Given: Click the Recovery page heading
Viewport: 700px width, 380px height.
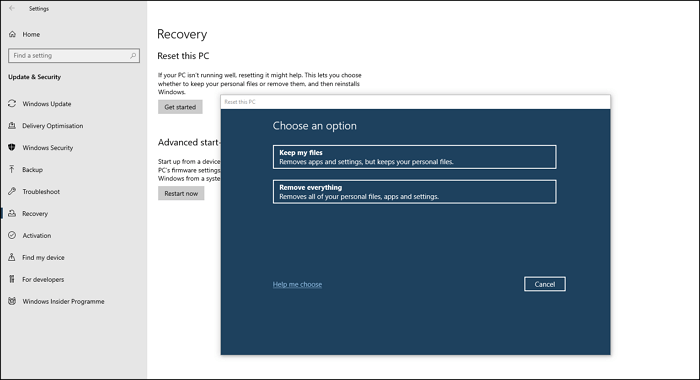Looking at the screenshot, I should 182,34.
